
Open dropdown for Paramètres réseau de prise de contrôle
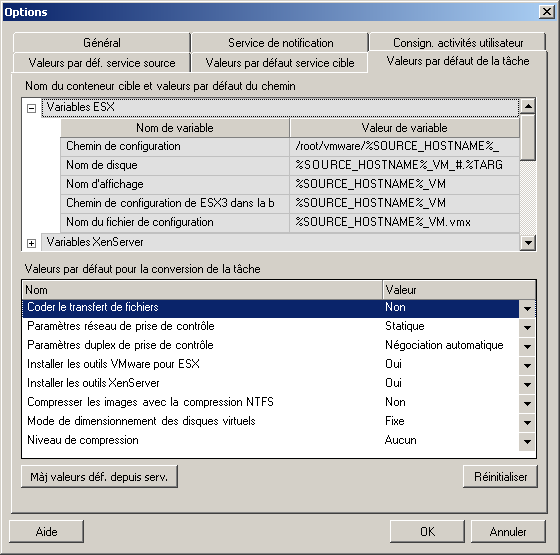(527, 327)
